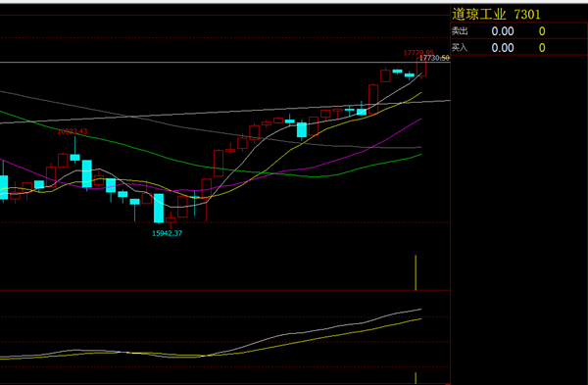Select the 0.00 price in 买入 row
The width and height of the screenshot is (588, 385).
click(503, 48)
